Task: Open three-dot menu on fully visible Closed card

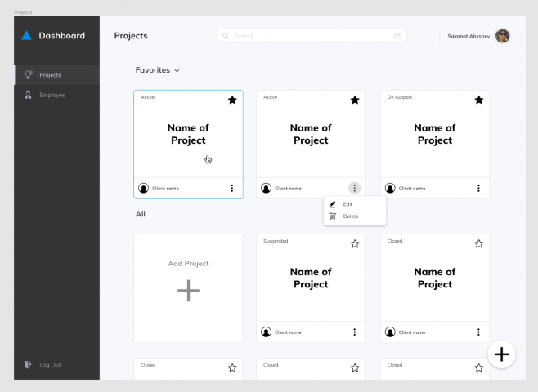Action: click(x=478, y=332)
